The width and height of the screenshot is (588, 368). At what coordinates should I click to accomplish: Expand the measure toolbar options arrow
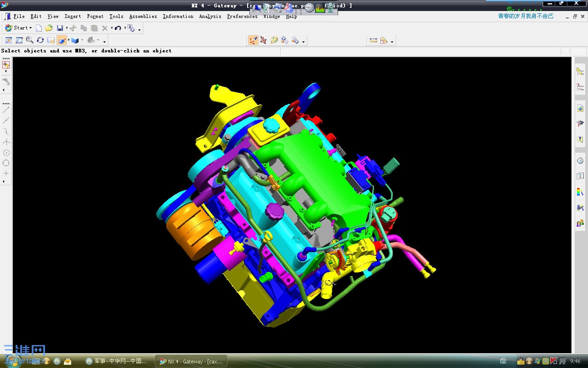[392, 42]
